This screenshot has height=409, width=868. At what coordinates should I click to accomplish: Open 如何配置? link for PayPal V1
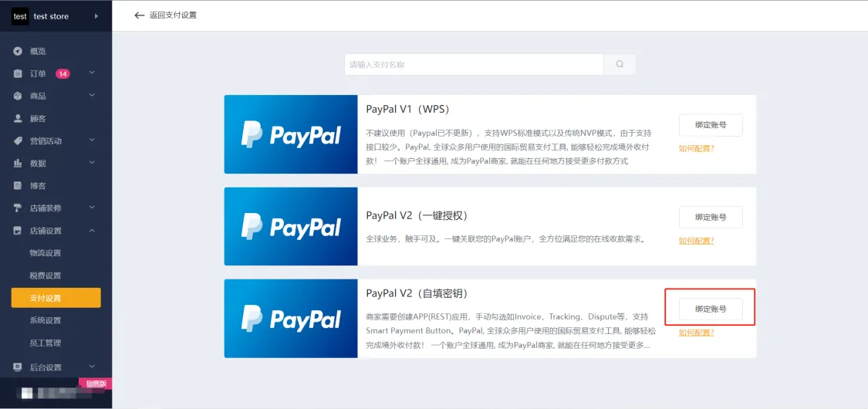[697, 148]
